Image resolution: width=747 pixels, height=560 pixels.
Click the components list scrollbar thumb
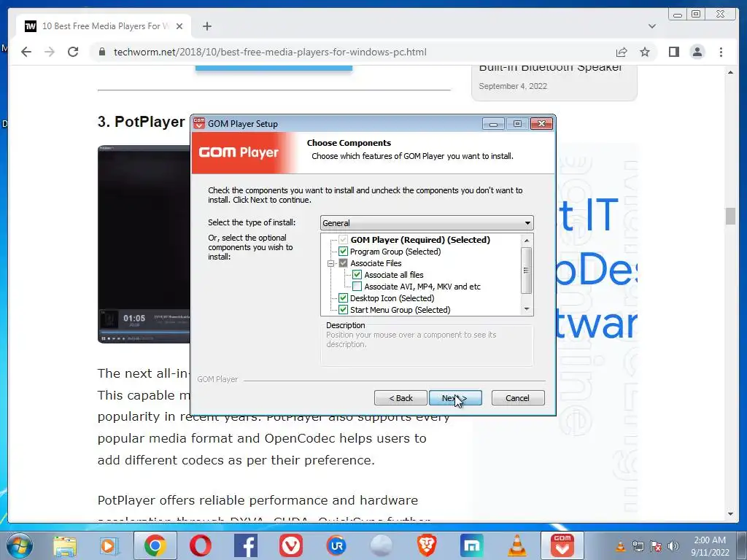tap(527, 270)
